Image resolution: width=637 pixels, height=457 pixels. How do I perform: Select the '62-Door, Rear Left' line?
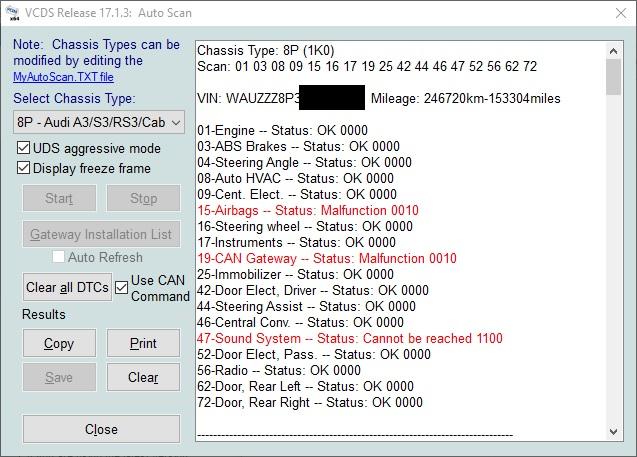pos(305,386)
